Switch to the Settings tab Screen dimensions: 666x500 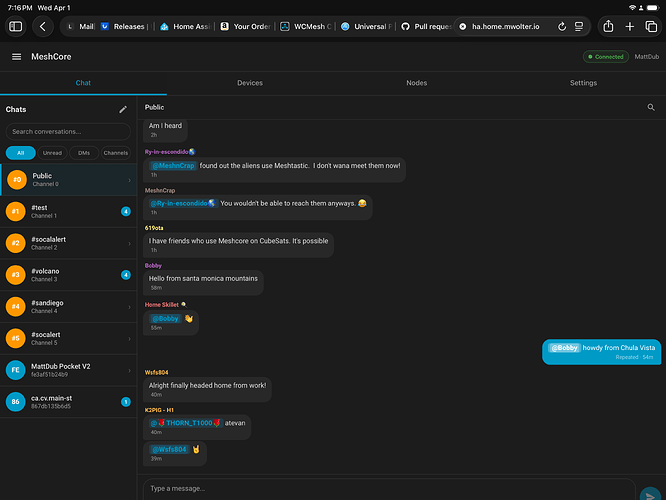pos(583,83)
